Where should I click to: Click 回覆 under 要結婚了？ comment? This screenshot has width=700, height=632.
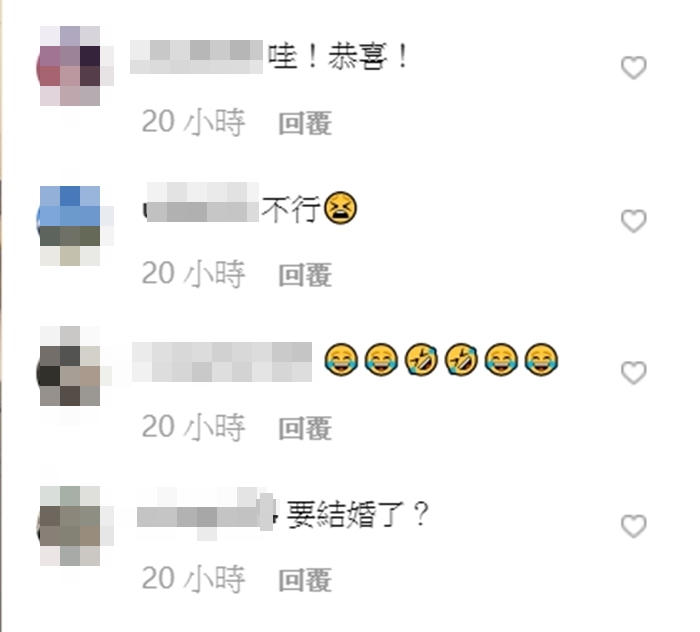(305, 580)
